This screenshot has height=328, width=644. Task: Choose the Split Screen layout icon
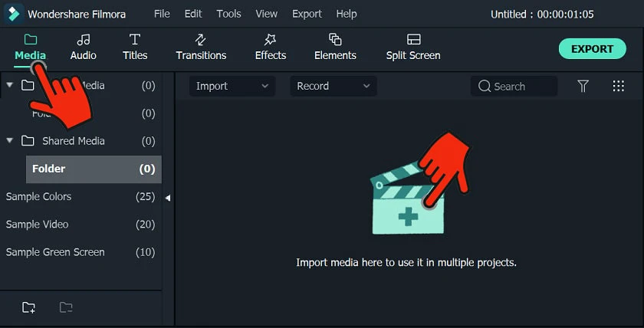pos(413,39)
